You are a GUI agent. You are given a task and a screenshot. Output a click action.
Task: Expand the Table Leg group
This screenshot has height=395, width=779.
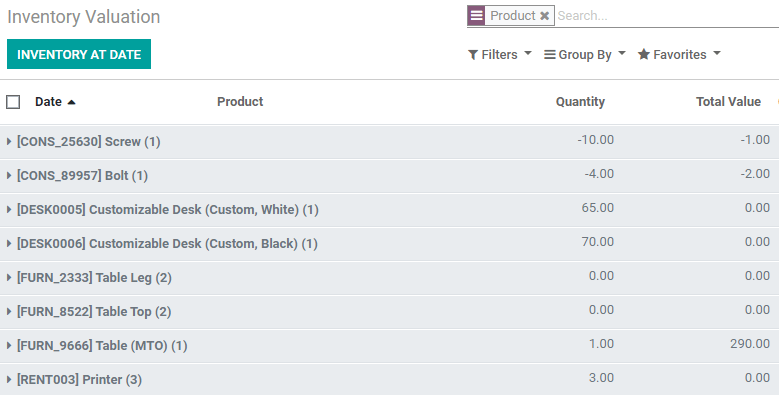(390, 277)
